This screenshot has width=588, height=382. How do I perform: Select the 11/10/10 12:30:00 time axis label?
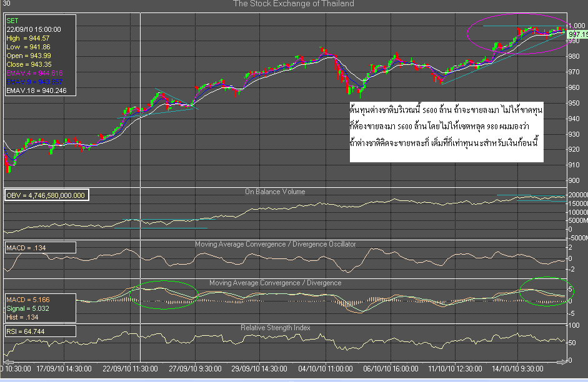(x=456, y=368)
